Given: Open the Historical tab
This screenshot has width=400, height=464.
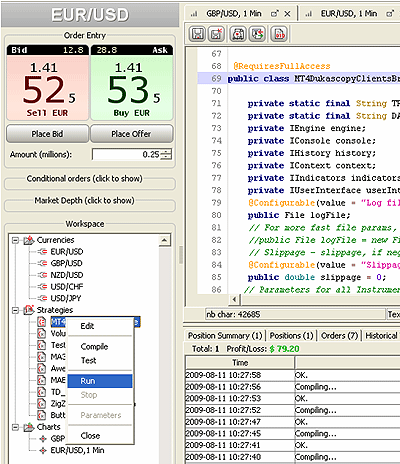Looking at the screenshot, I should point(381,336).
